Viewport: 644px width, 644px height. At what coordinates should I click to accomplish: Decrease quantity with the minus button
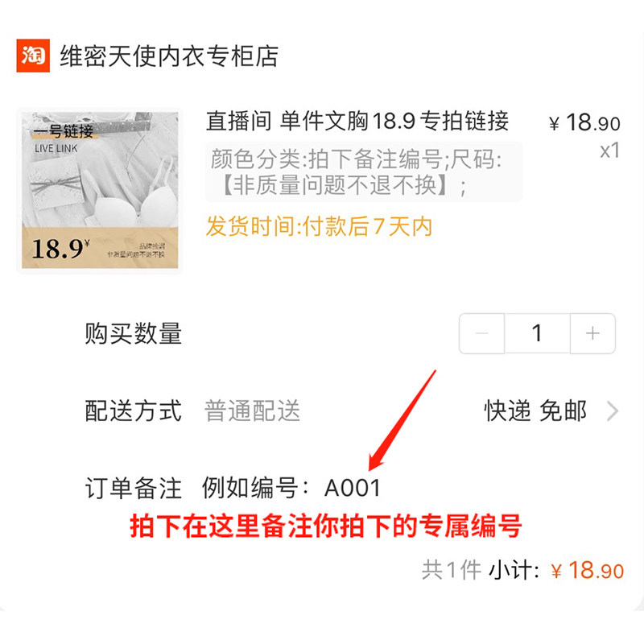[x=481, y=333]
